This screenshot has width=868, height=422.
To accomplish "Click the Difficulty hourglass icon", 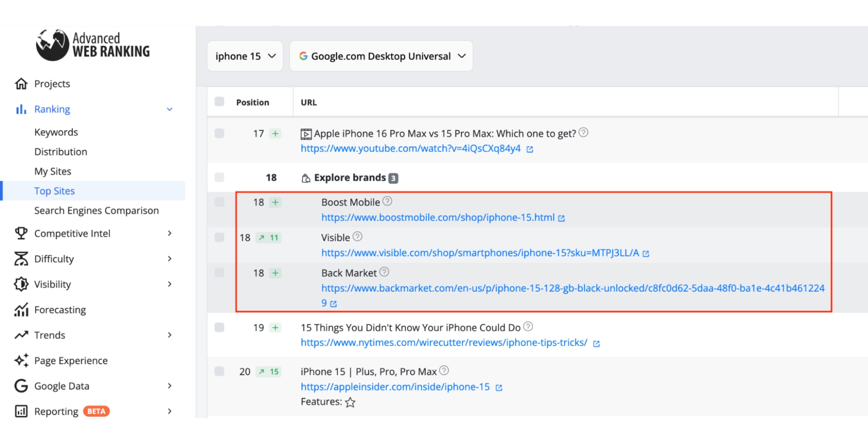I will [x=21, y=259].
